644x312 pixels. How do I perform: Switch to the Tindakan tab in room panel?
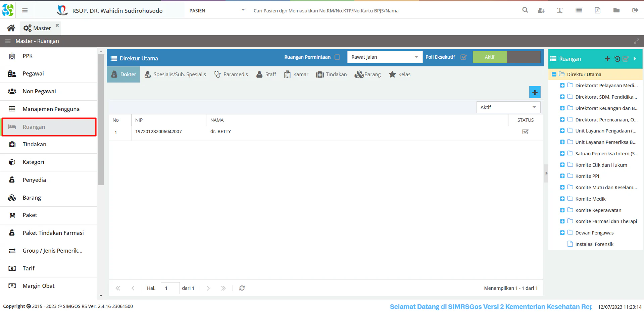[x=332, y=74]
